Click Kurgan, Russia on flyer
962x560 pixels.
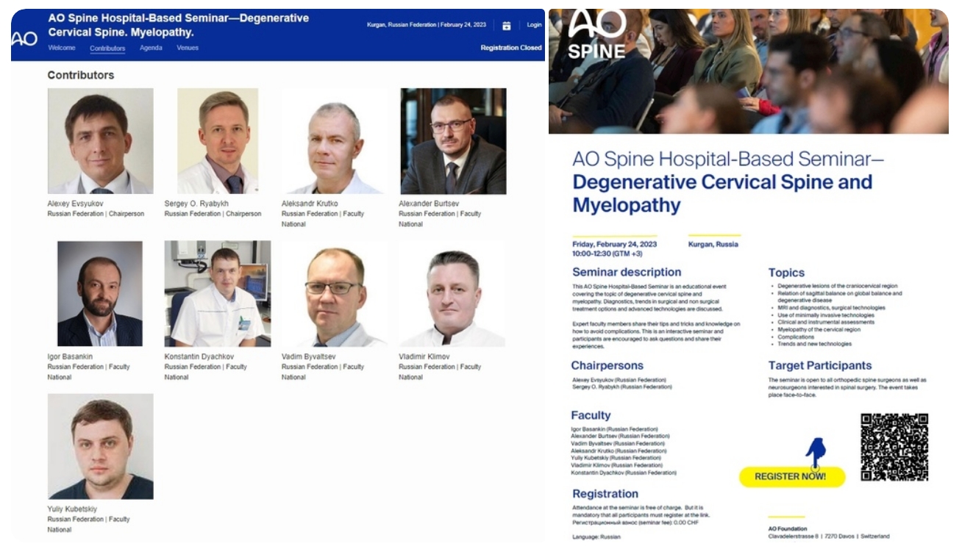pos(713,244)
